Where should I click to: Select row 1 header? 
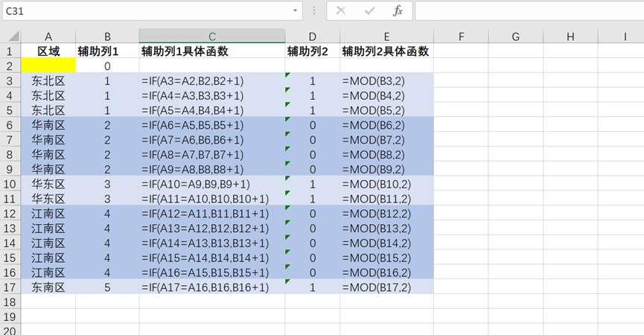tap(10, 51)
